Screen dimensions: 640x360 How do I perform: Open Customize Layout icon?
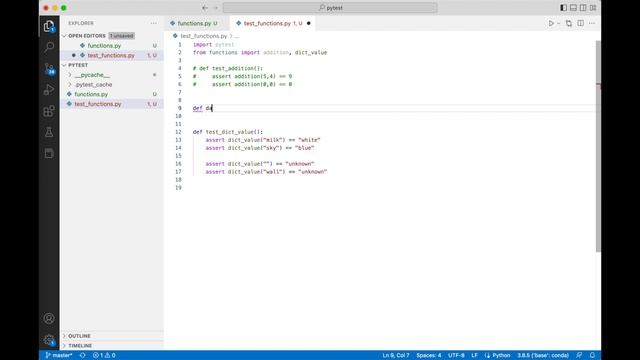pyautogui.click(x=593, y=8)
